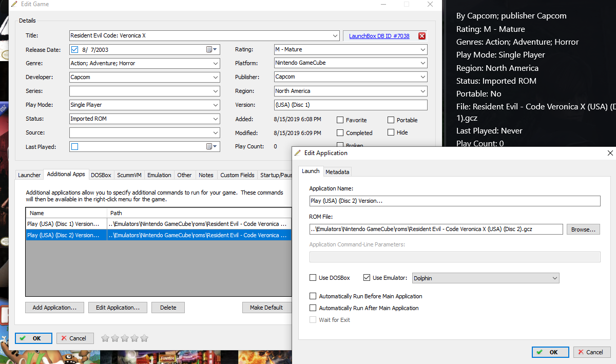This screenshot has width=616, height=364.
Task: Click the Application Name field
Action: [x=455, y=201]
